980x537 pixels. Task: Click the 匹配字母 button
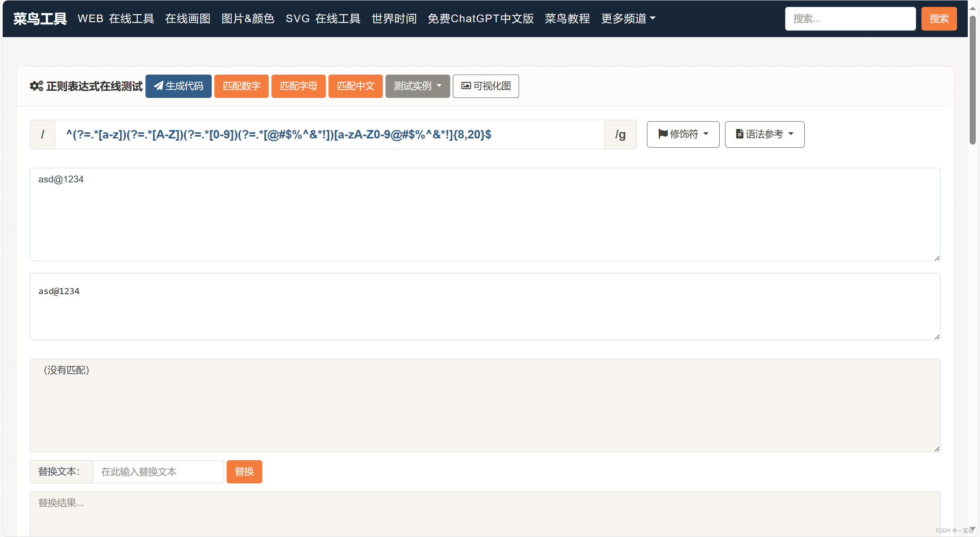299,86
